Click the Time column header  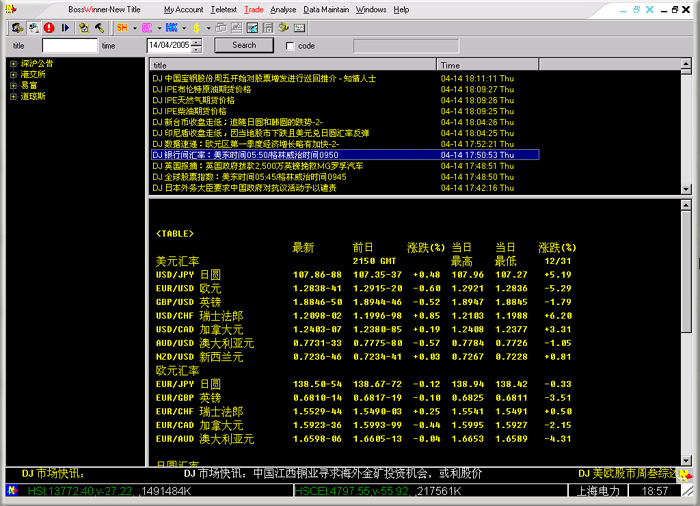click(488, 65)
